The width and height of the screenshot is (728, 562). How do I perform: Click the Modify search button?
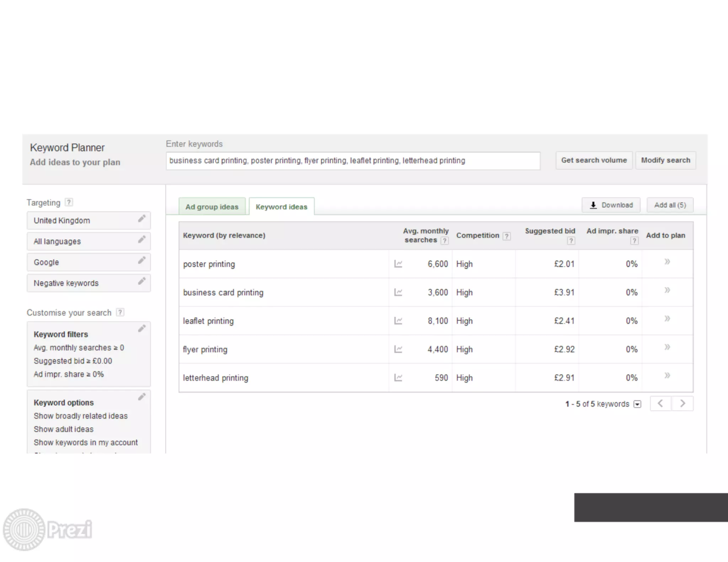pos(665,160)
